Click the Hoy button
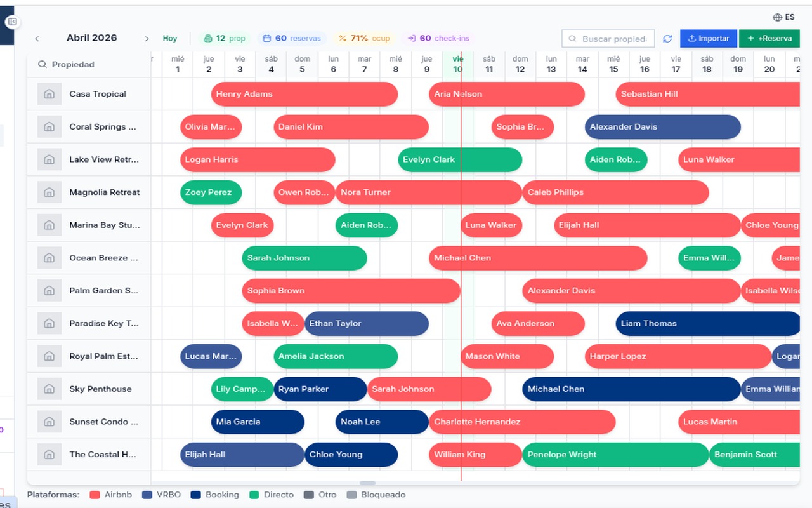Viewport: 812px width, 508px height. (x=170, y=38)
